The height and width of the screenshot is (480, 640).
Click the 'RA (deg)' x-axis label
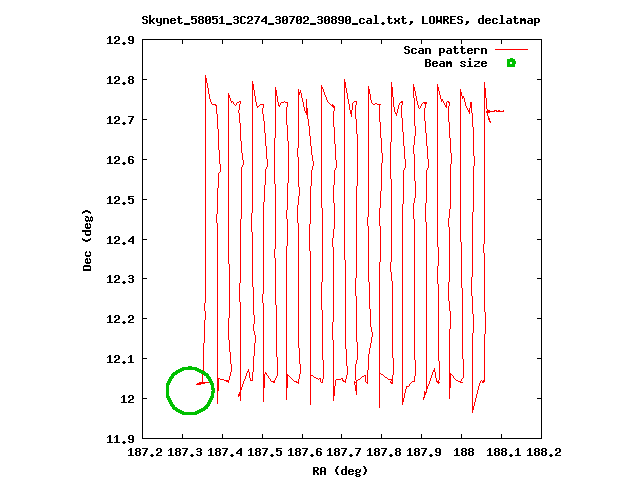(340, 470)
